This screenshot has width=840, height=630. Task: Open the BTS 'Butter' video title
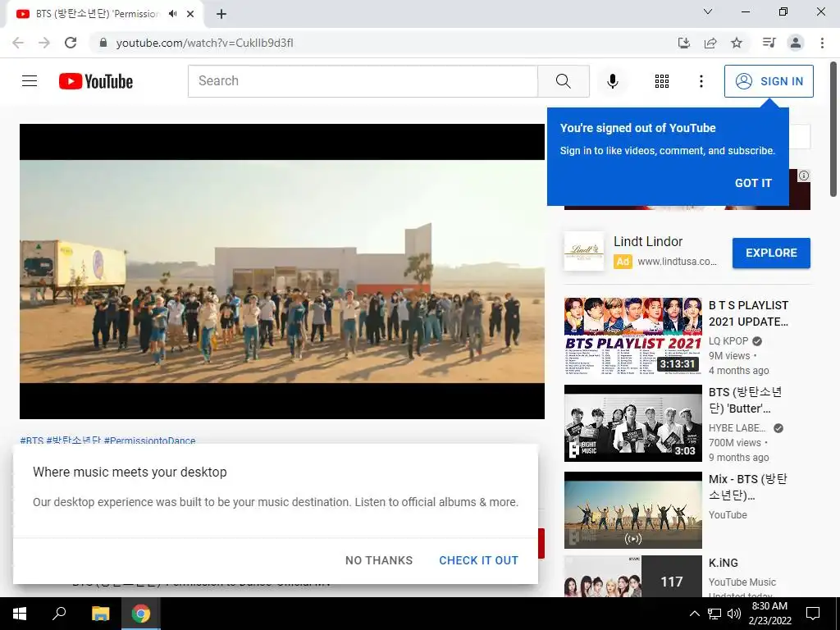coord(745,400)
